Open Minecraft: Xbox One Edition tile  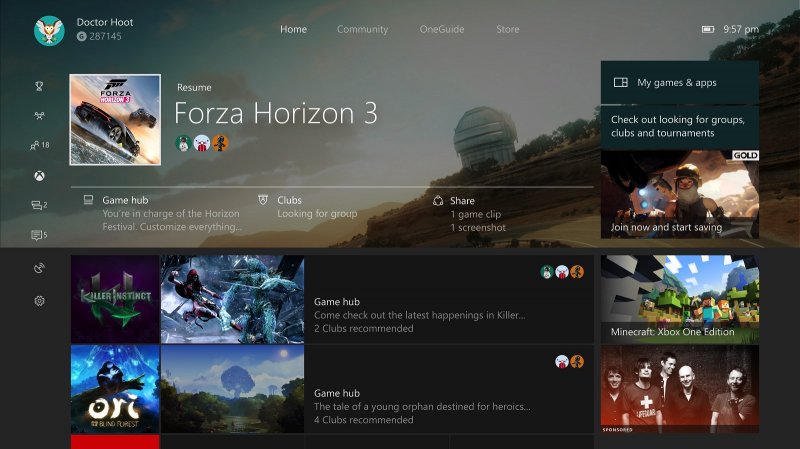pyautogui.click(x=680, y=300)
